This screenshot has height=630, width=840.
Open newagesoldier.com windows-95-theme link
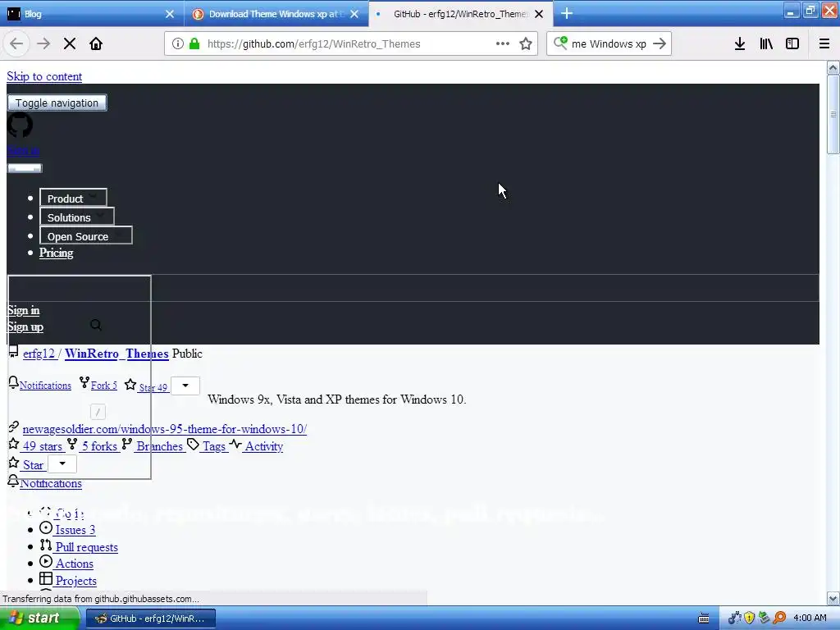tap(164, 429)
